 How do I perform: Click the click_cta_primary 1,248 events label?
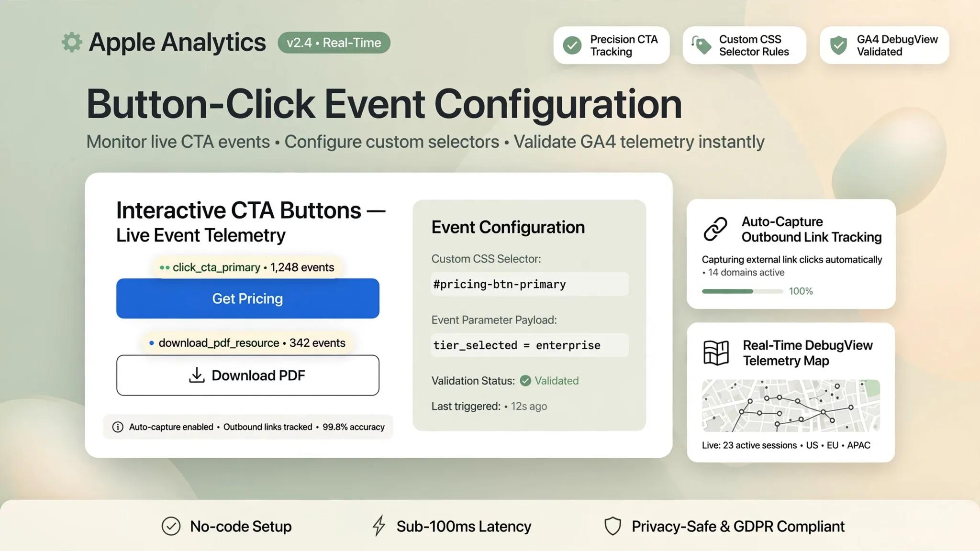point(247,267)
